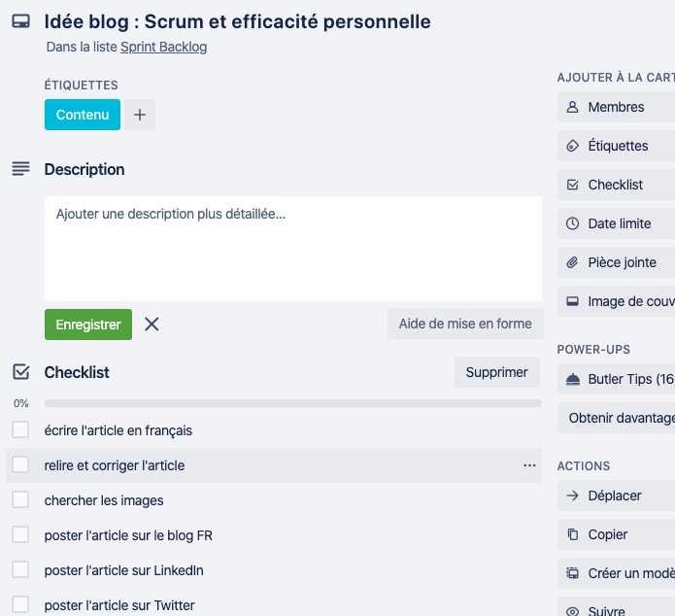675x616 pixels.
Task: Add a Checklist from the sidebar
Action: [616, 185]
